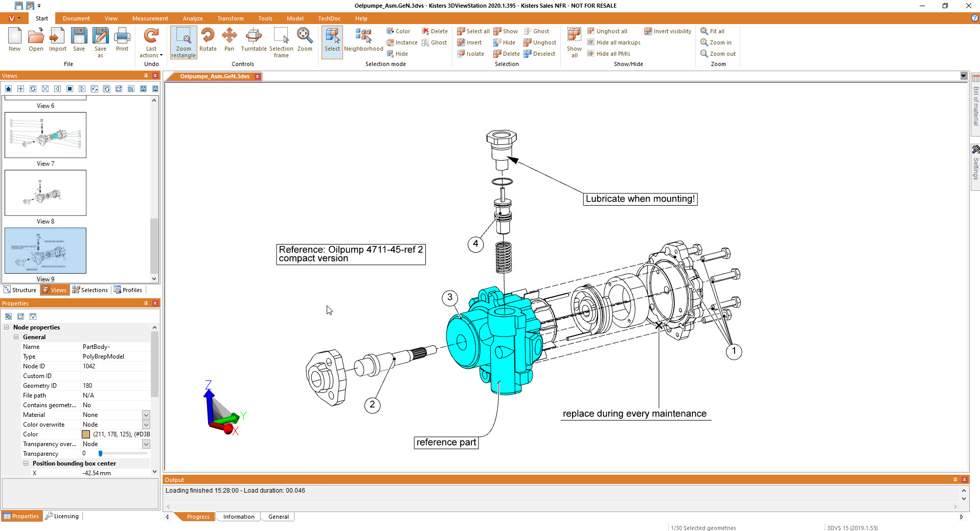Open the document tab list dropdown arrow
This screenshot has width=980, height=531.
[x=963, y=76]
